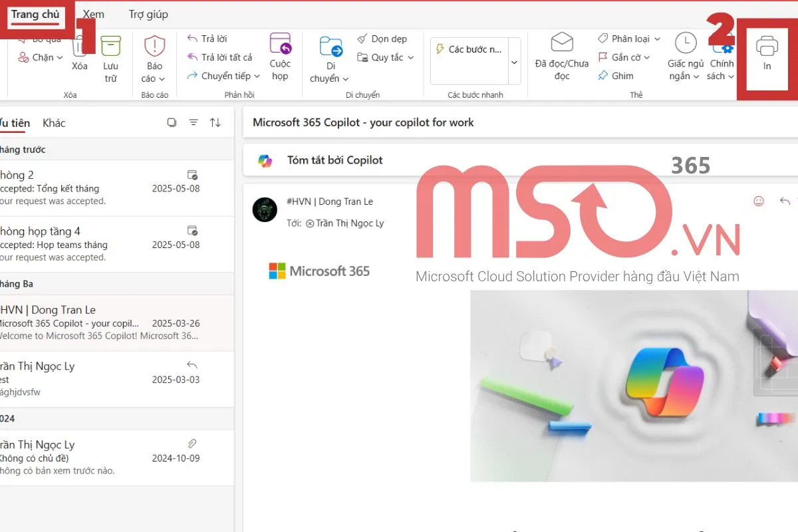This screenshot has width=798, height=532.
Task: Toggle the message density view icon
Action: pos(172,122)
